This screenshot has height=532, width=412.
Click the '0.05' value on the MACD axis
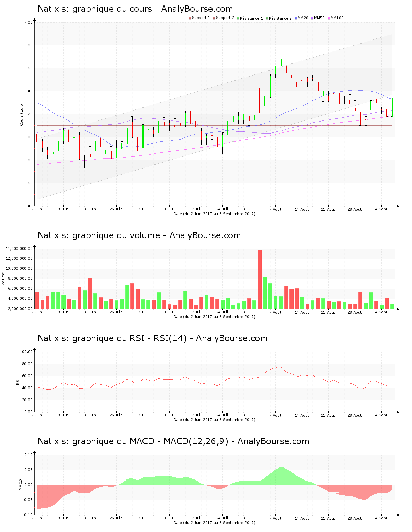point(28,470)
